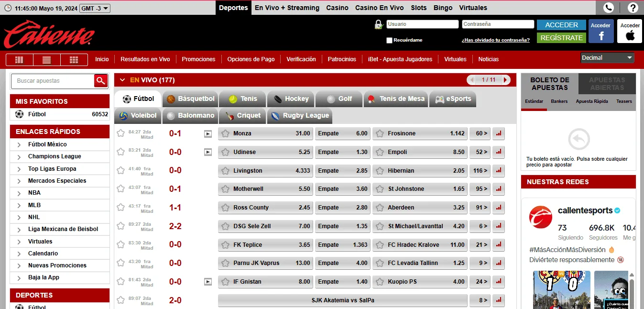Check the Recuérdame checkbox
This screenshot has height=309, width=644.
389,40
